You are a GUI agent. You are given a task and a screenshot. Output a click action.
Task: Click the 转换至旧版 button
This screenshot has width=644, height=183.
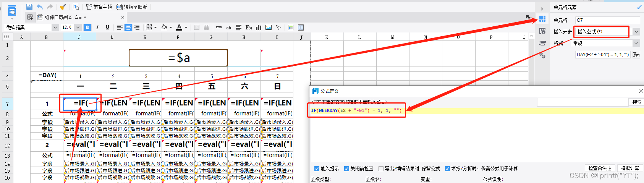coord(132,7)
